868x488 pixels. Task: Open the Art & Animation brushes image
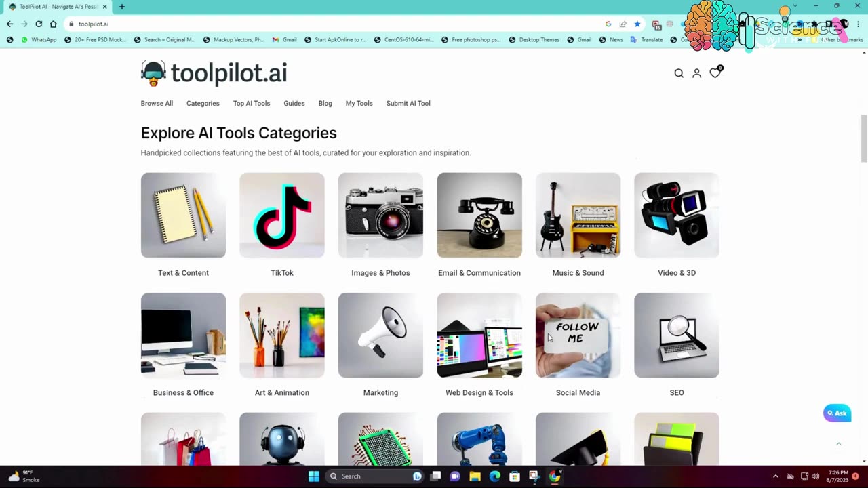click(x=282, y=335)
